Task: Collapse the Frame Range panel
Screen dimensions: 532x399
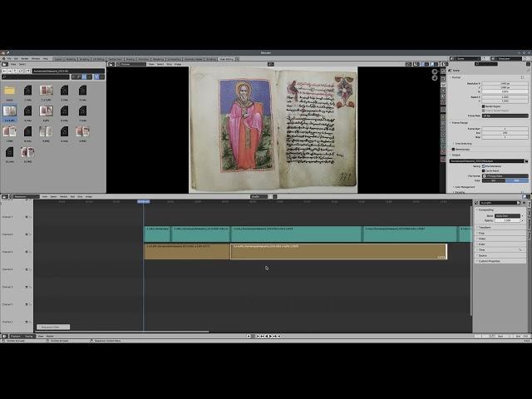Action: (x=460, y=123)
